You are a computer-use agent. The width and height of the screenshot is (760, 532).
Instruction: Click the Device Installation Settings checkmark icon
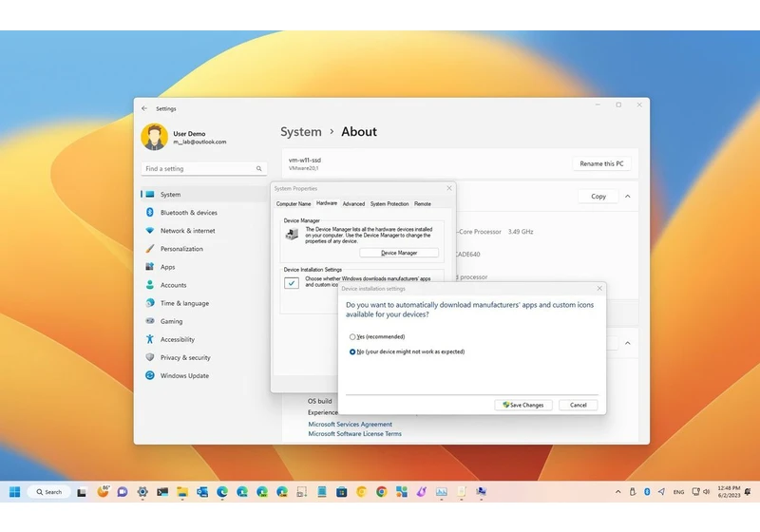[292, 283]
